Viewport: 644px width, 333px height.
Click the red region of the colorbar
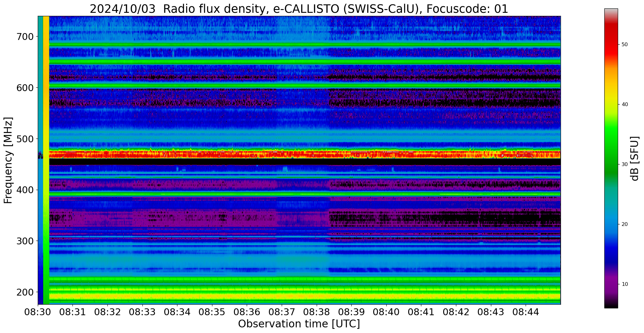coord(611,41)
